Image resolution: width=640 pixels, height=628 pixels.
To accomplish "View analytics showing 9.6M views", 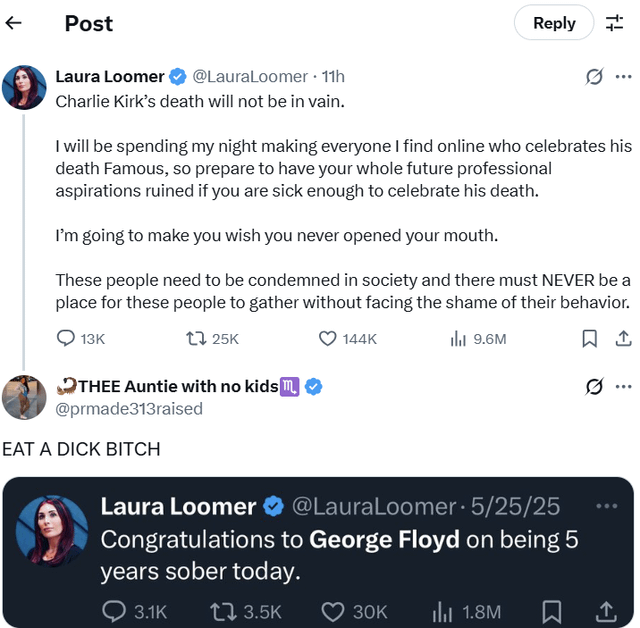I will click(459, 339).
